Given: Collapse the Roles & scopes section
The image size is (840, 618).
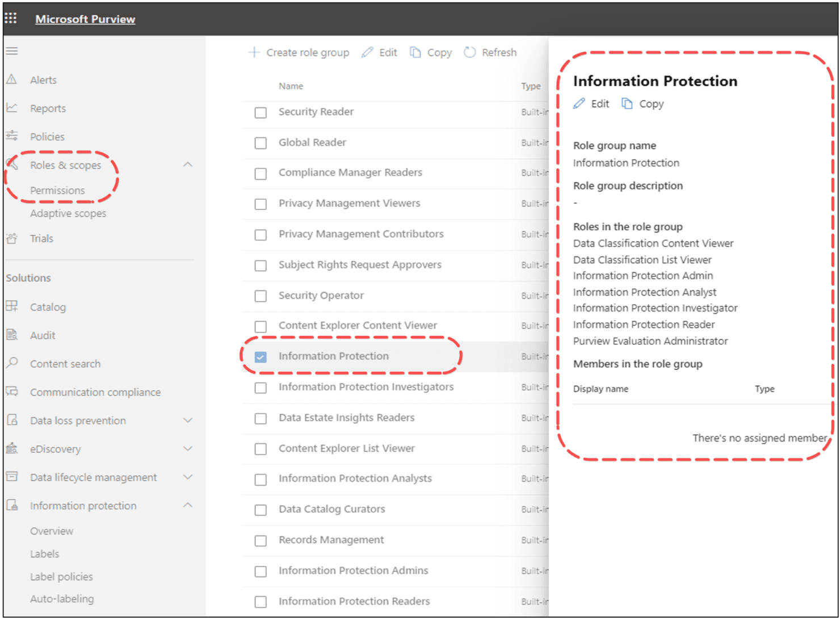Looking at the screenshot, I should 188,164.
